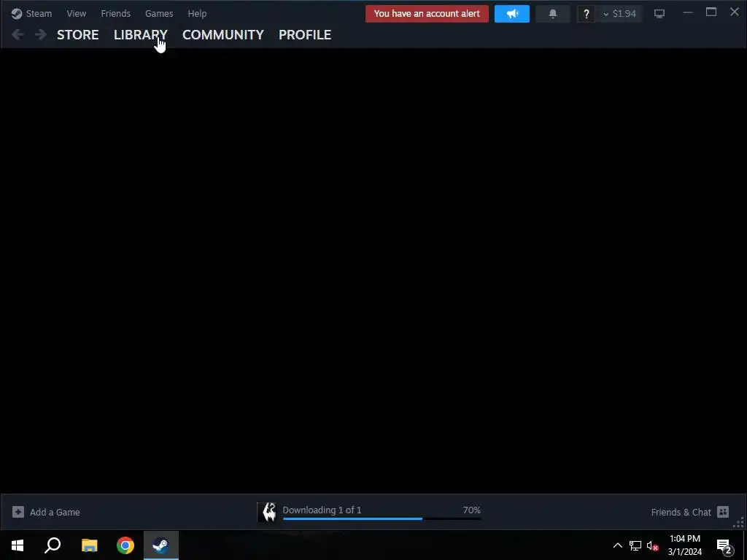Click the network icon in the tray
The height and width of the screenshot is (560, 747).
click(x=635, y=545)
